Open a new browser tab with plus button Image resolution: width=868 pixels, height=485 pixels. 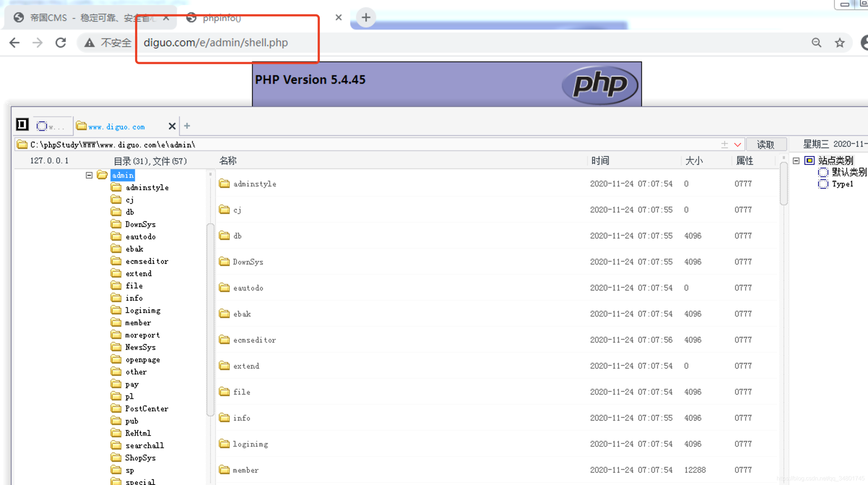[x=366, y=17]
